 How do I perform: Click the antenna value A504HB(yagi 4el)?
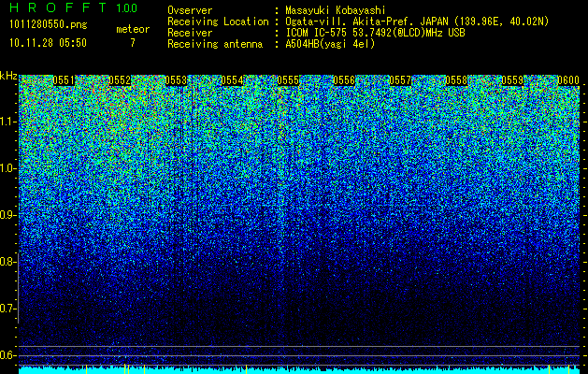click(x=330, y=44)
